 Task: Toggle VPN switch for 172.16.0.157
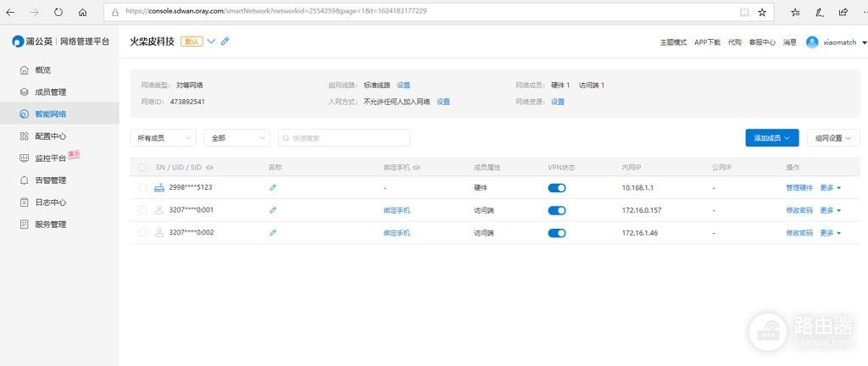[557, 211]
